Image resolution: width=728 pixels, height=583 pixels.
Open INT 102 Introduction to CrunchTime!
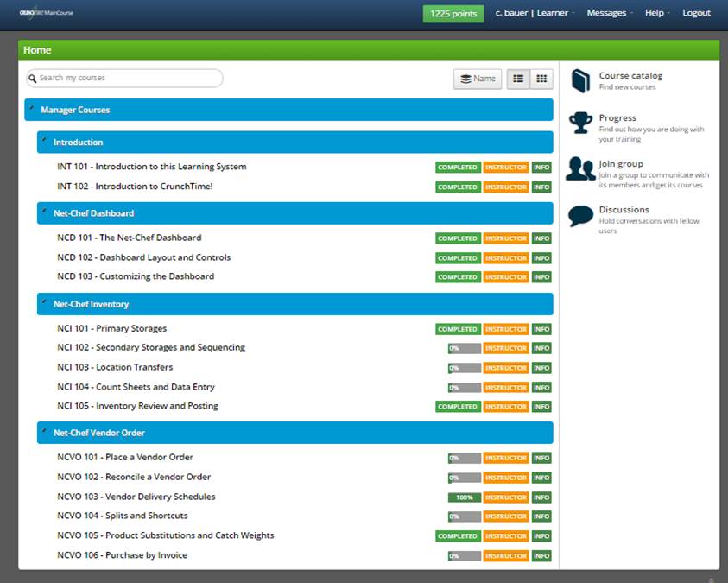tap(135, 187)
